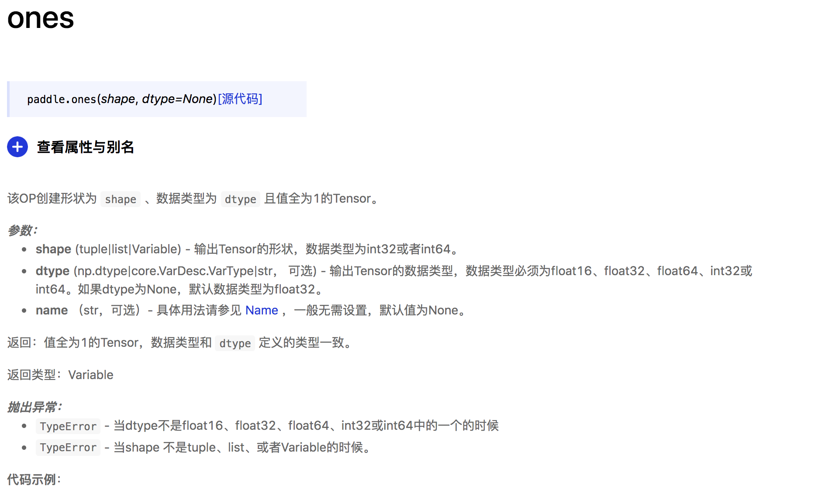The image size is (822, 504).
Task: Click the paddle.ones function signature text
Action: 122,99
